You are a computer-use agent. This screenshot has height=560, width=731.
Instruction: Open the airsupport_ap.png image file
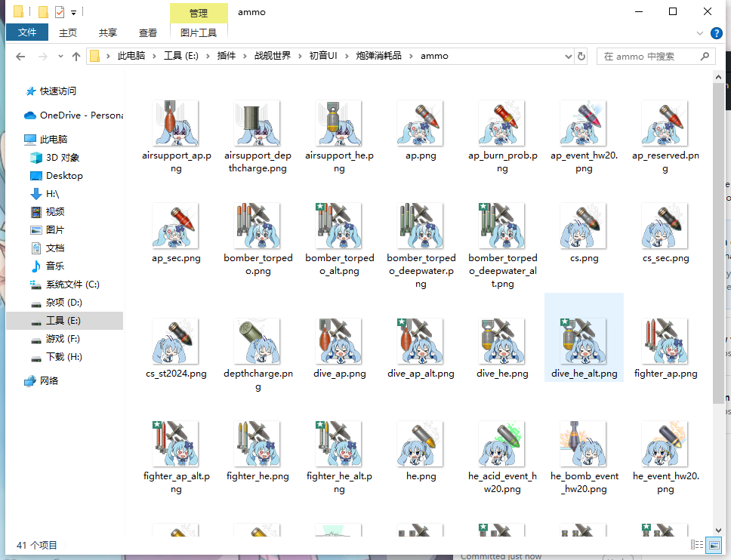tap(176, 123)
